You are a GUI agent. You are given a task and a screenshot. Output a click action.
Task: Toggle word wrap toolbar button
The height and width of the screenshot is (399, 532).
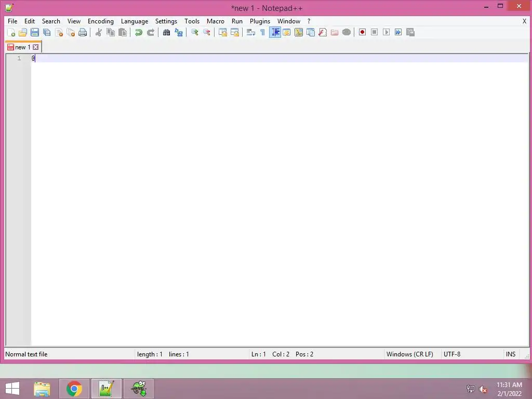point(251,32)
